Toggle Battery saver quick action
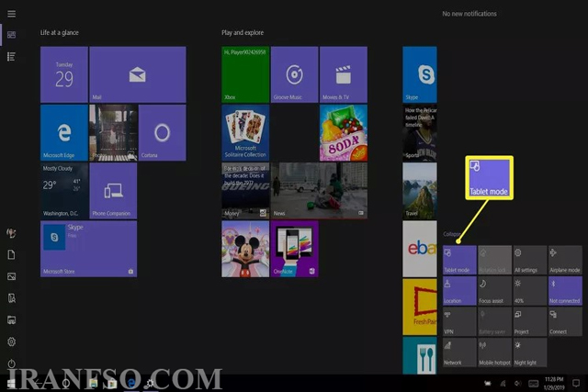Screen dimensions: 588x392 click(494, 321)
